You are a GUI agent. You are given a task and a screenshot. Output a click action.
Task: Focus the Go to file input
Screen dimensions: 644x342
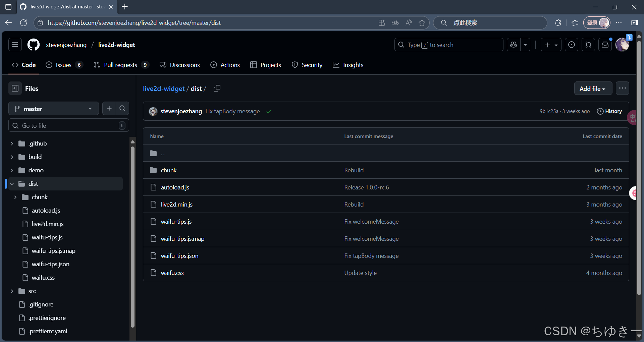tap(69, 125)
